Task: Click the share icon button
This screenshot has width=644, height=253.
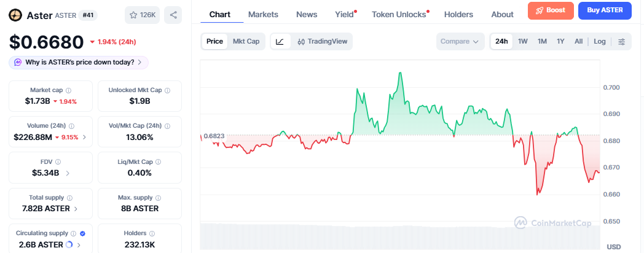Action: click(x=173, y=15)
